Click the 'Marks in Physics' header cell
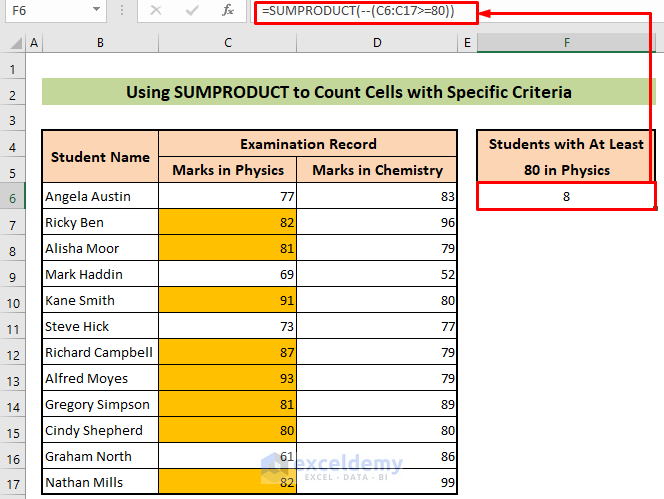This screenshot has width=664, height=499. click(x=228, y=170)
